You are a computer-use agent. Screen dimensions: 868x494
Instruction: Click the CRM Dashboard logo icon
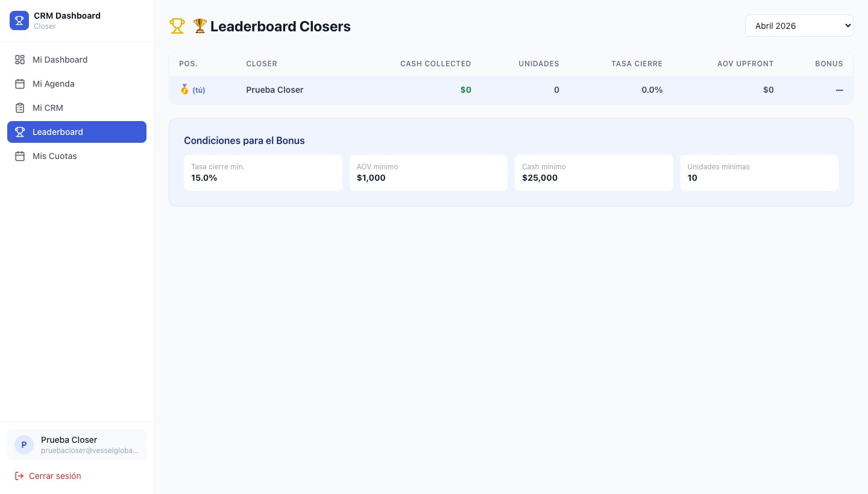pyautogui.click(x=19, y=20)
